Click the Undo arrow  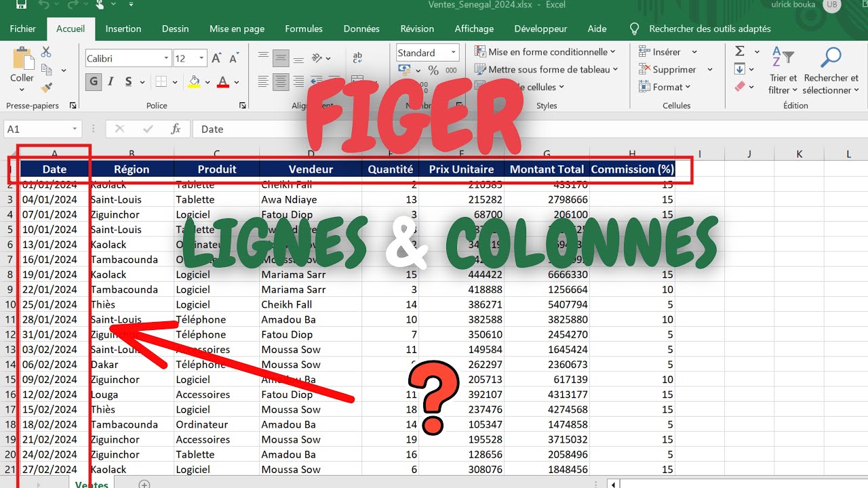point(45,4)
